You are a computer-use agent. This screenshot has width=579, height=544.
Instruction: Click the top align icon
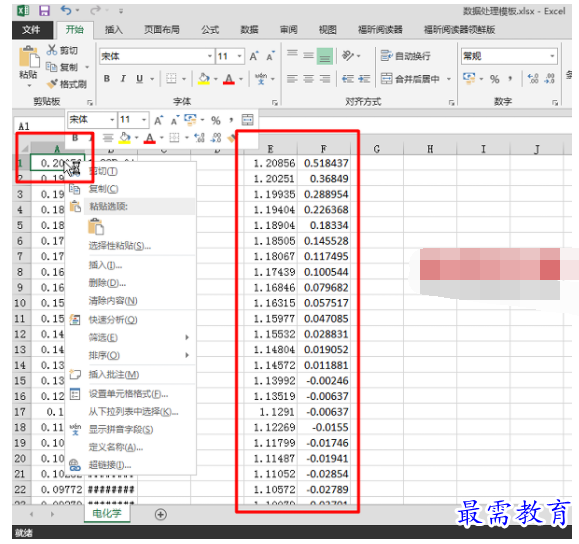tap(292, 54)
